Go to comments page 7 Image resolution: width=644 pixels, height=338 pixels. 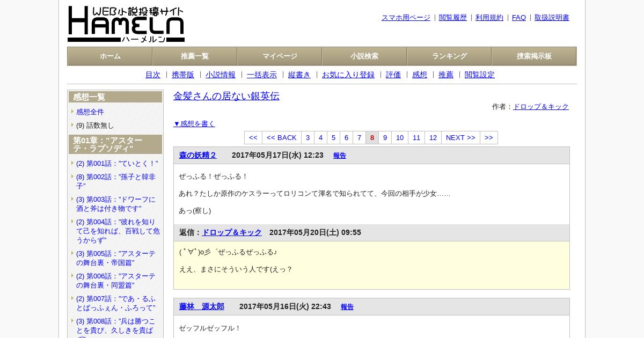[359, 138]
